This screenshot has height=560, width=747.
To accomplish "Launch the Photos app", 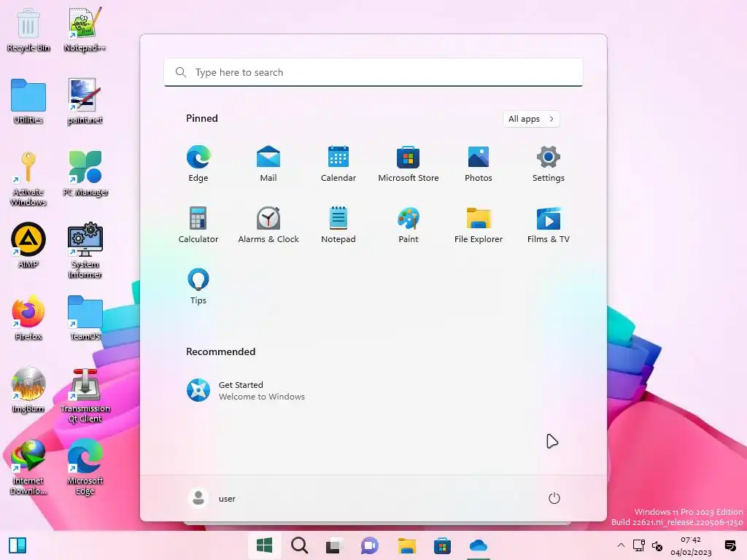I will coord(479,163).
